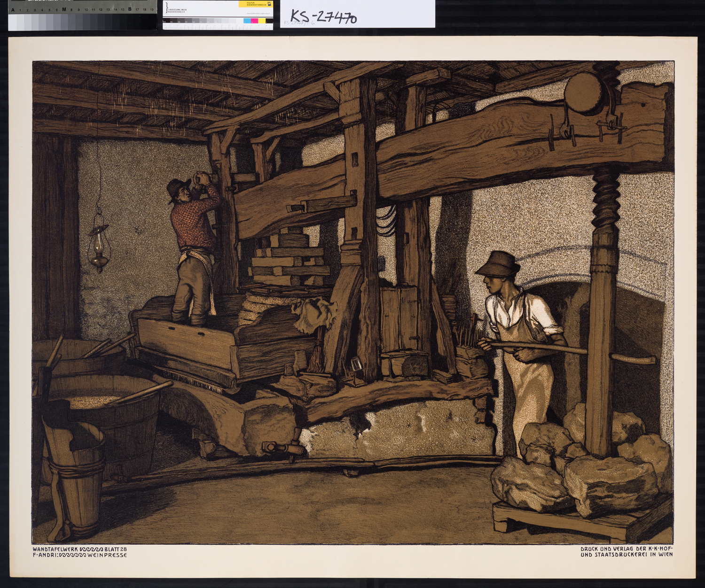Click the hanging oil lantern
705x588 pixels.
99,244
